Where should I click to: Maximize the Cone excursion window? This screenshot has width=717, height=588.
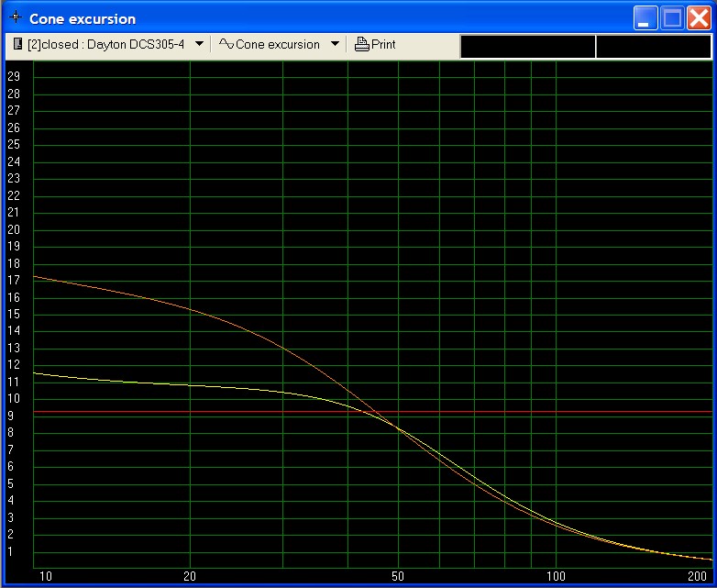673,18
